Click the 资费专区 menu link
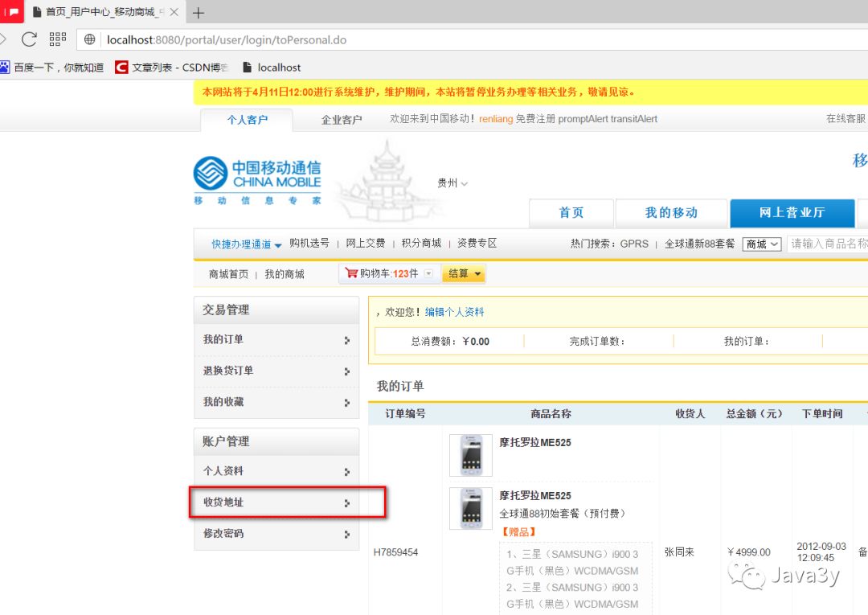Viewport: 868px width, 615px height. [477, 243]
